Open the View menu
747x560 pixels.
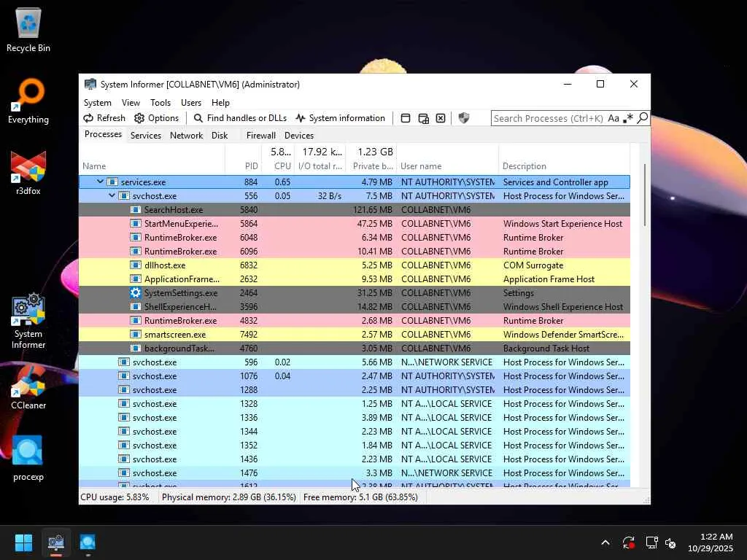click(131, 102)
